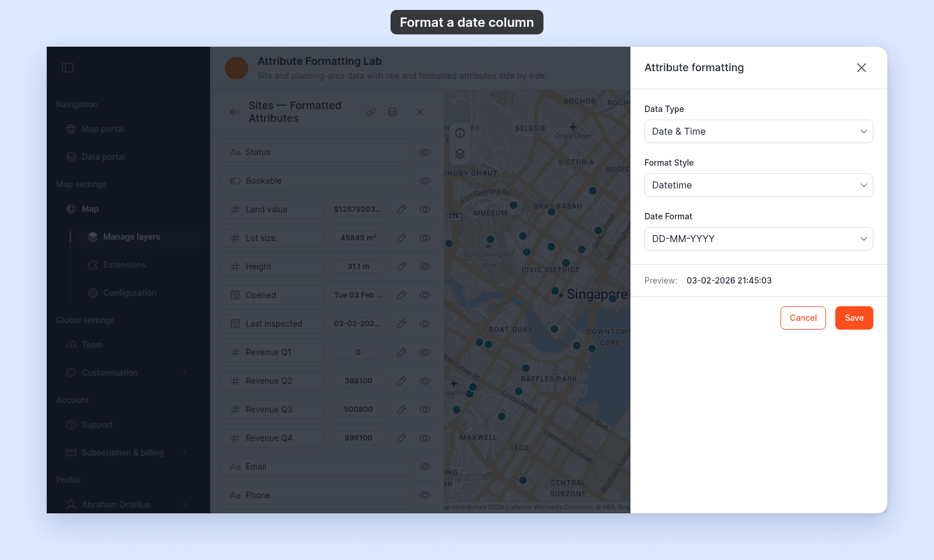Toggle visibility eye for Status attribute
The image size is (934, 560).
[425, 152]
